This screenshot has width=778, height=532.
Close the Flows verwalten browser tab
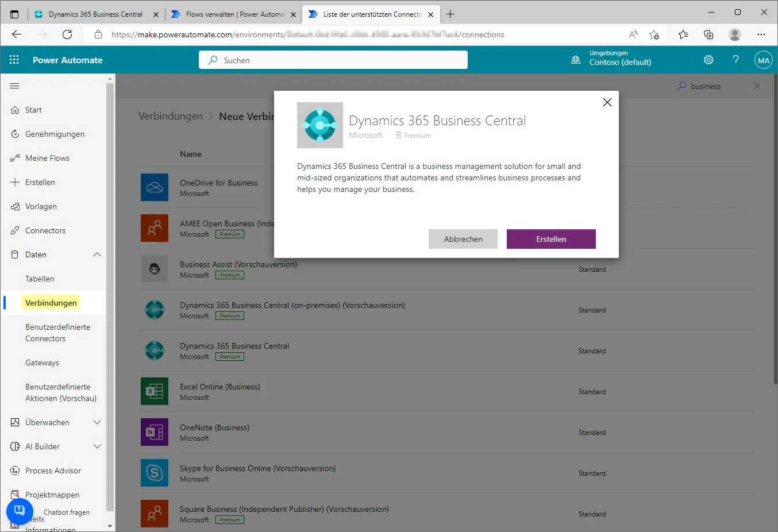coord(293,14)
